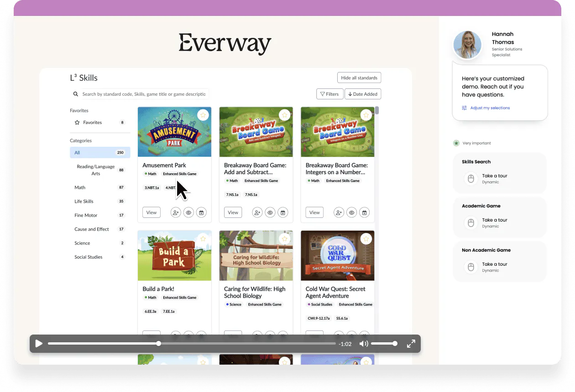This screenshot has height=392, width=575.
Task: Open the Cold War Quest thumbnail image
Action: coord(338,255)
